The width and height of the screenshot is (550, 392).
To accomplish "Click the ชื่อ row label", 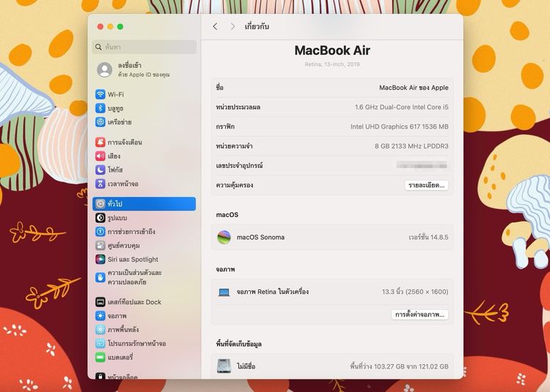I will pos(220,88).
